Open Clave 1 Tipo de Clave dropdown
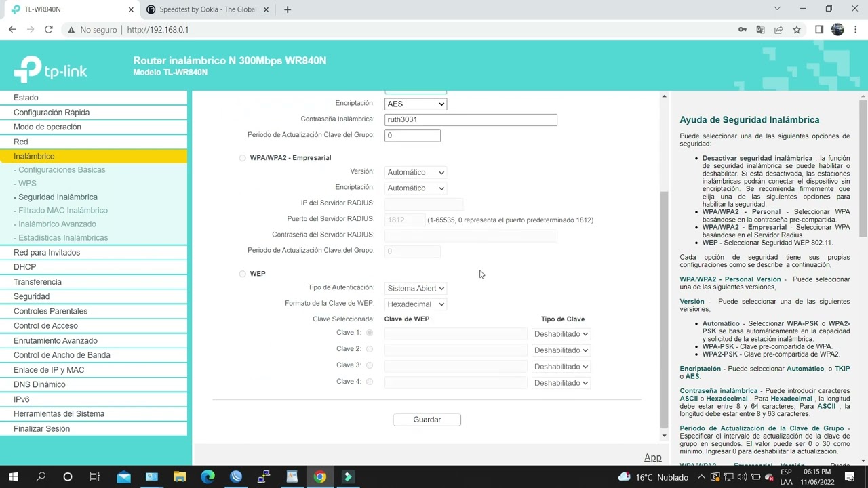The image size is (868, 488). tap(561, 334)
